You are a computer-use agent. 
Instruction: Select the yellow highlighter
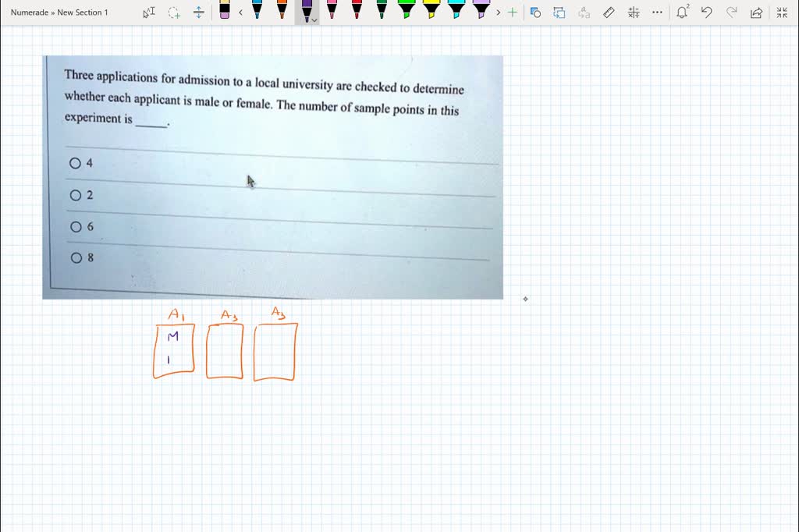[431, 9]
